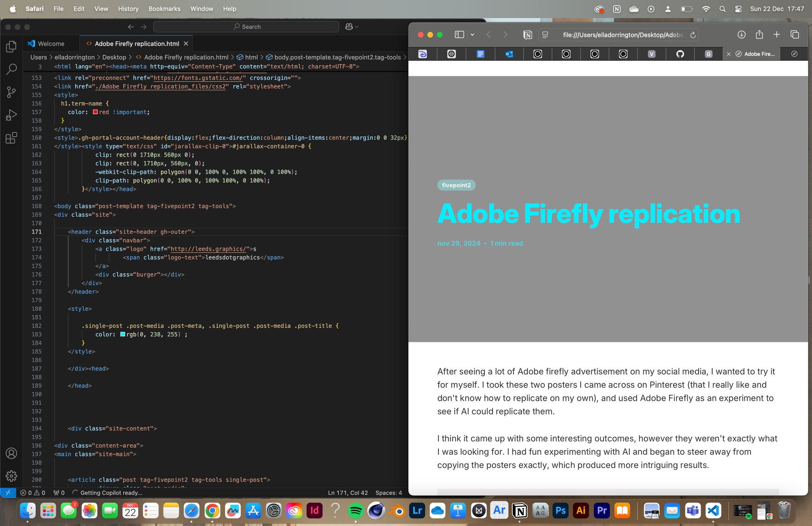The height and width of the screenshot is (526, 812).
Task: Go forward in VS Code navigation history
Action: [x=143, y=27]
